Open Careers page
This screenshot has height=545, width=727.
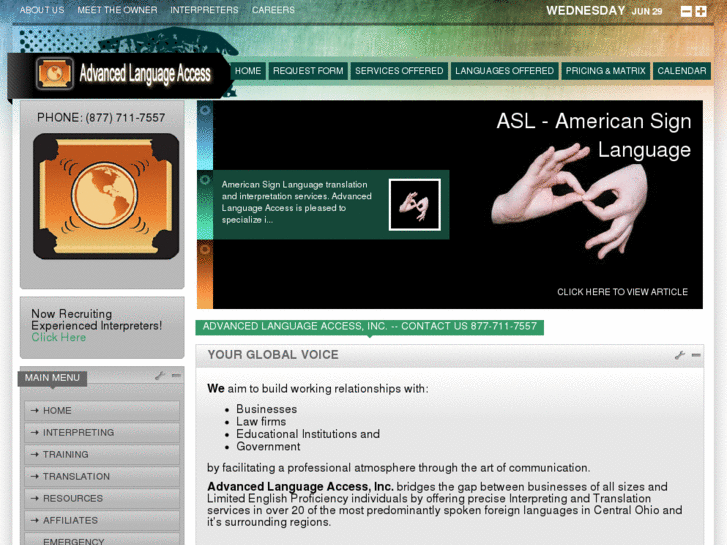click(273, 10)
